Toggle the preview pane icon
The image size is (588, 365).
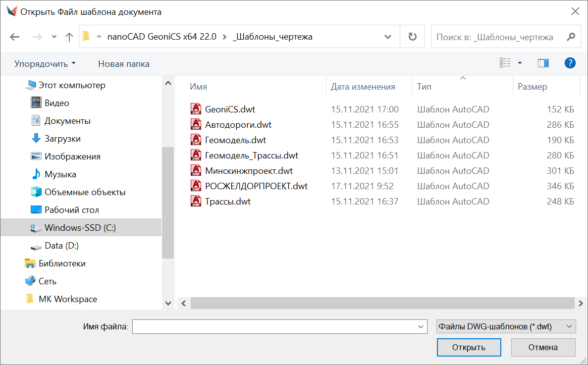(x=543, y=63)
